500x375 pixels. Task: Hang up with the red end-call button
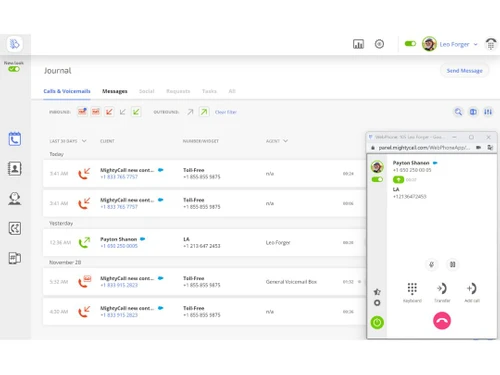pos(442,321)
